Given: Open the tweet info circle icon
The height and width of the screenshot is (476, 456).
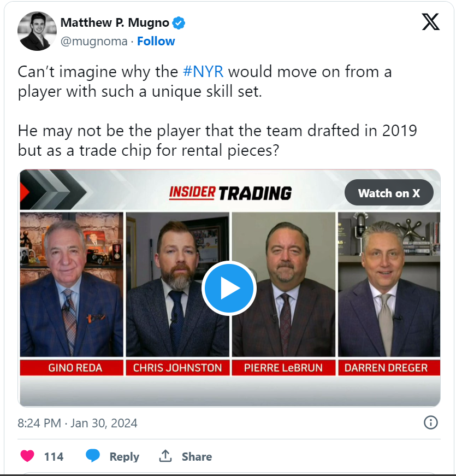Looking at the screenshot, I should coord(430,422).
